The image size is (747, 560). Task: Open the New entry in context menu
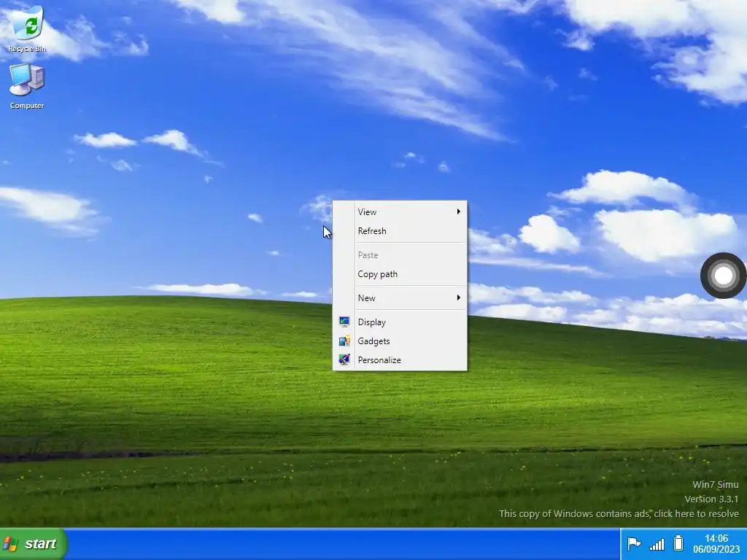coord(400,298)
